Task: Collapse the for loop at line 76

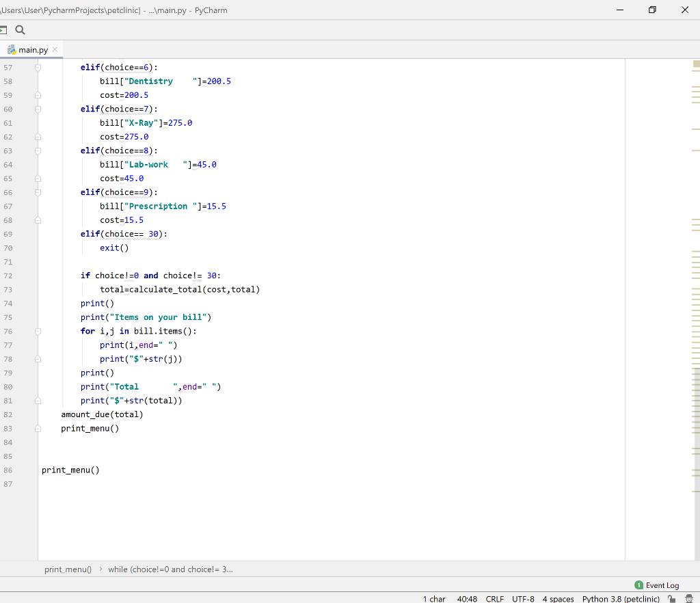Action: click(38, 331)
